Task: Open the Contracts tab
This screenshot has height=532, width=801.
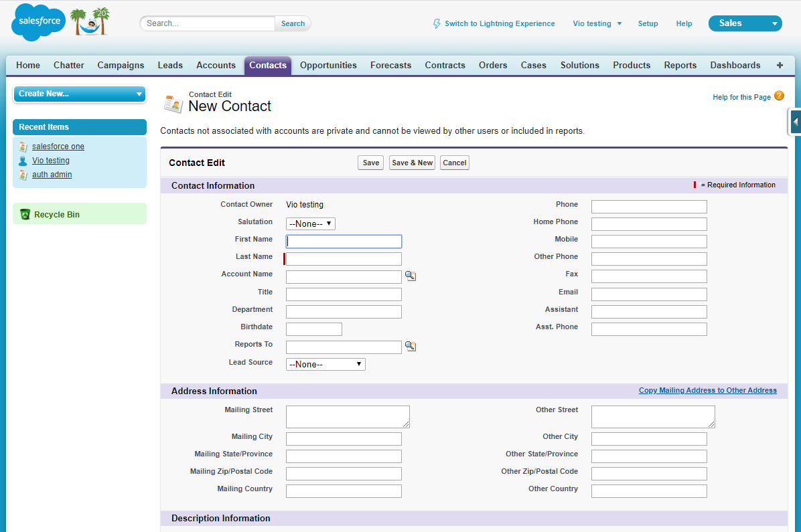Action: coord(445,66)
